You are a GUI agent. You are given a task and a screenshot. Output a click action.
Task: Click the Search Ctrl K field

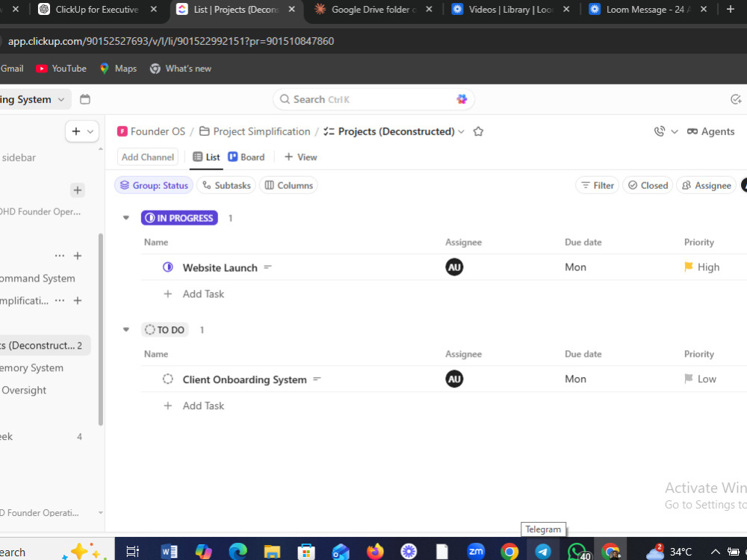[373, 99]
